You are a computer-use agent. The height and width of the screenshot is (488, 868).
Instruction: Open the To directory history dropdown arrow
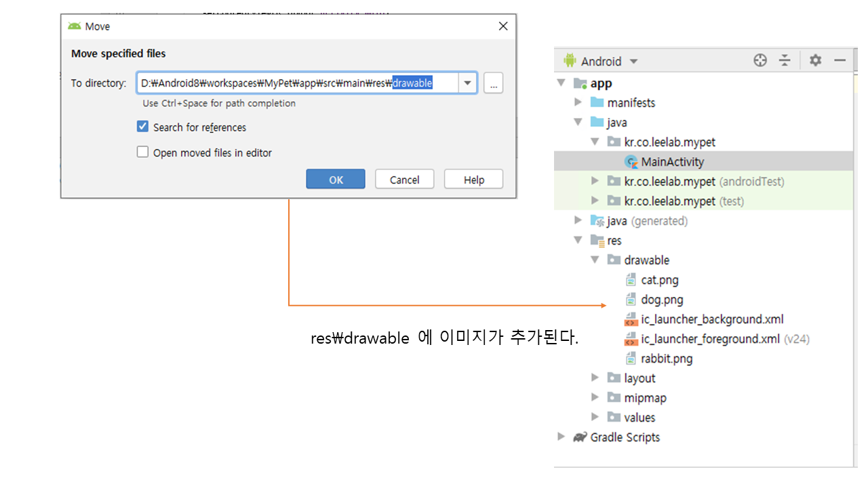pos(467,83)
